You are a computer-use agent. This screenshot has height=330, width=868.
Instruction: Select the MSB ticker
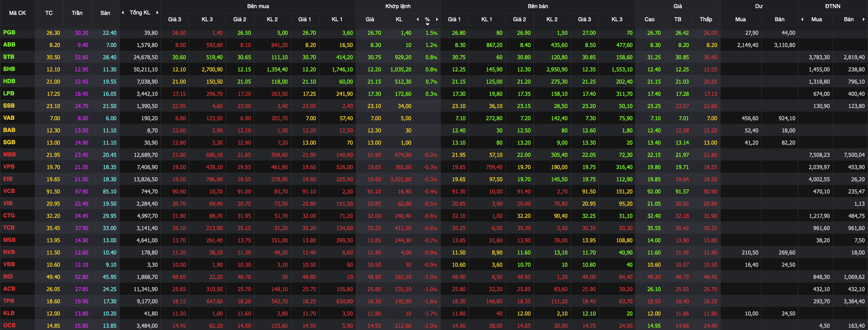click(9, 240)
